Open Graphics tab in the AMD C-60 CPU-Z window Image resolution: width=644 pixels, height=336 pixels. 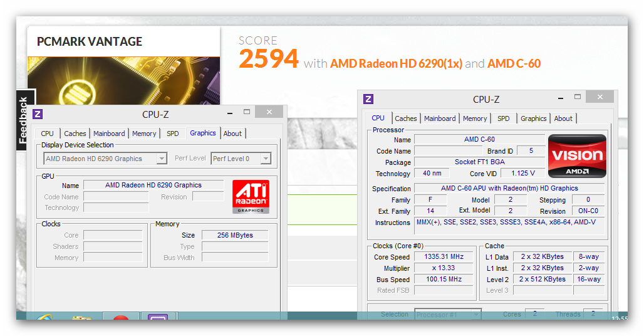[x=534, y=118]
